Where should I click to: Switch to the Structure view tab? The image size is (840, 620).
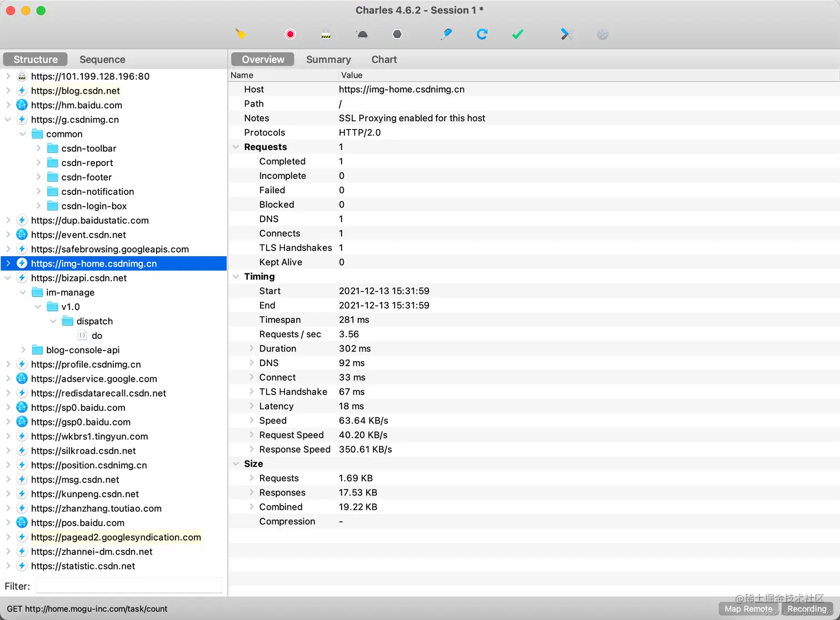coord(36,59)
